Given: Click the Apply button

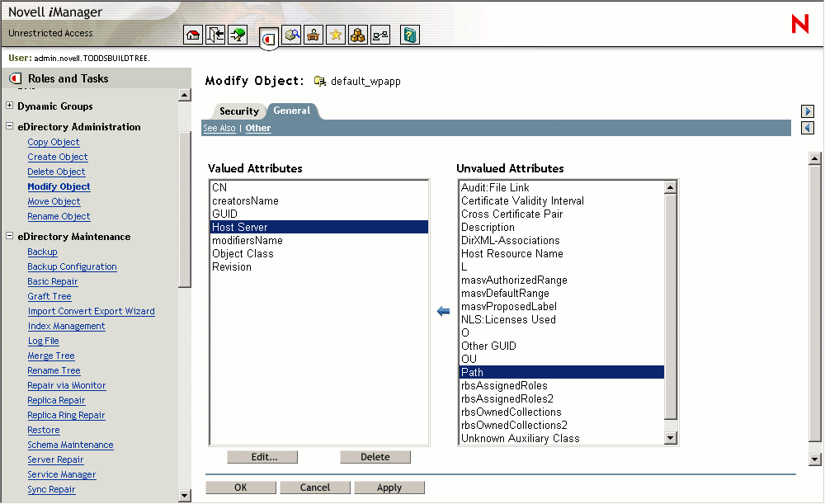Looking at the screenshot, I should [389, 487].
